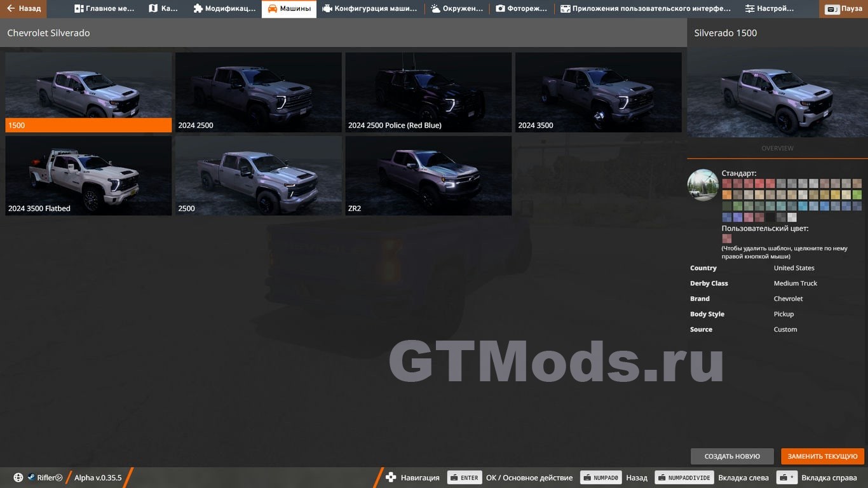
Task: Click the United States country value
Action: [x=794, y=268]
